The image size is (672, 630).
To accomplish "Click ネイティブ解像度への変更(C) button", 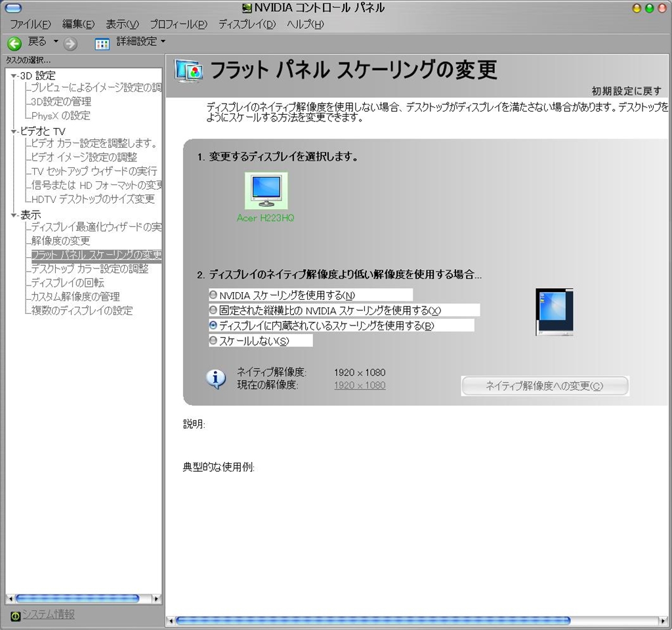I will click(x=545, y=386).
